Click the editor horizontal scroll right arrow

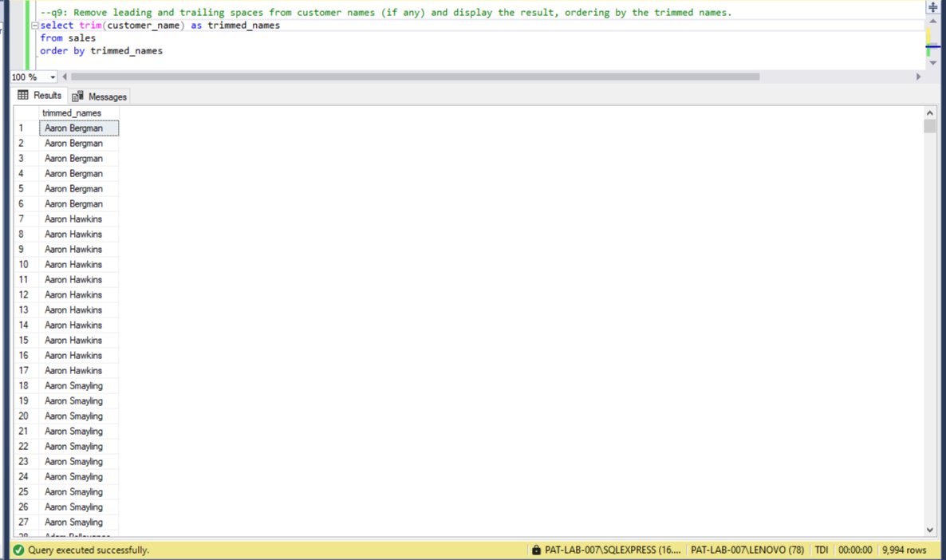[918, 77]
